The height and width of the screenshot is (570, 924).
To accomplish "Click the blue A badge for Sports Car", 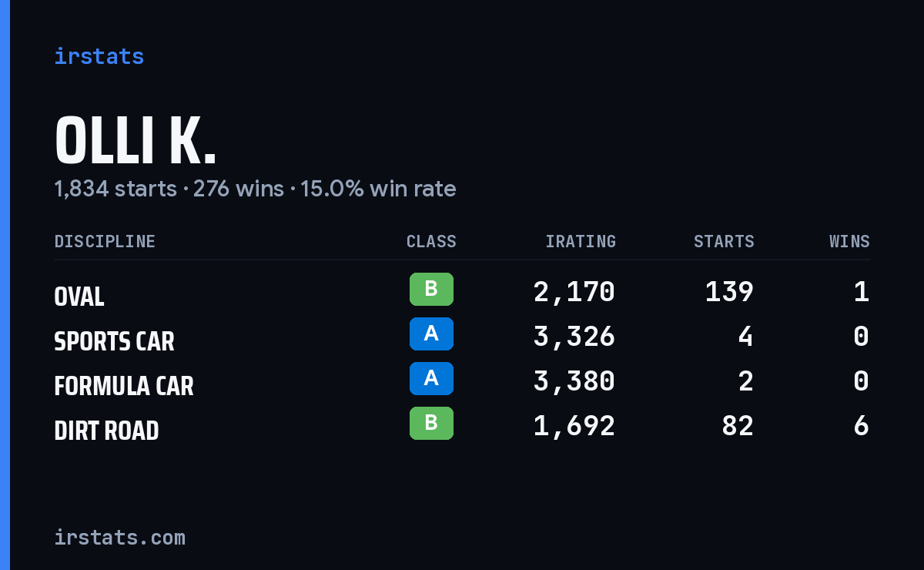I will (431, 334).
